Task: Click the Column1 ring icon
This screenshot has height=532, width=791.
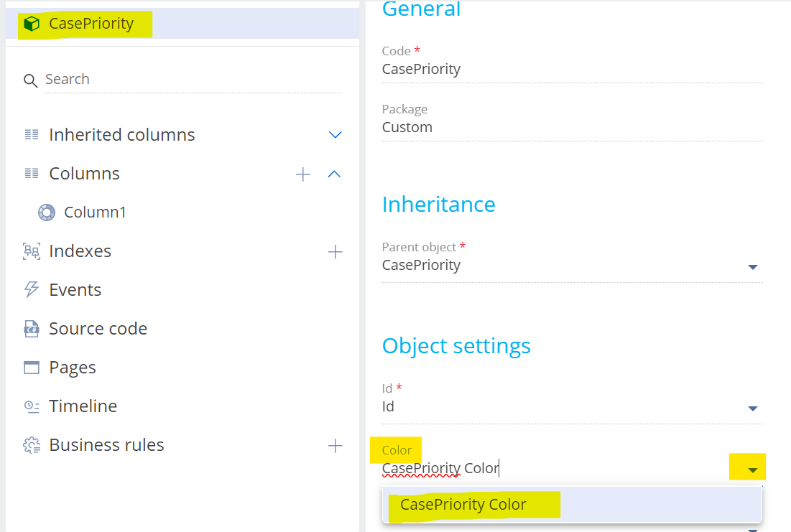Action: pyautogui.click(x=46, y=212)
